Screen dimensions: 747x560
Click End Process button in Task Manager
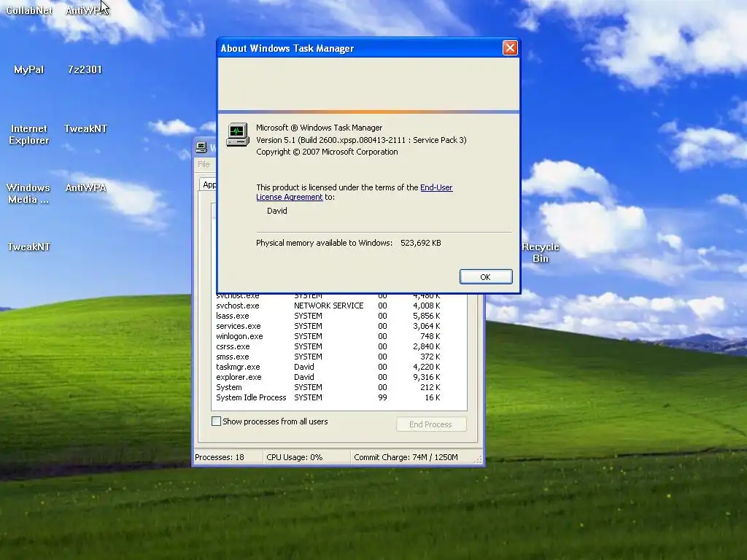[431, 424]
